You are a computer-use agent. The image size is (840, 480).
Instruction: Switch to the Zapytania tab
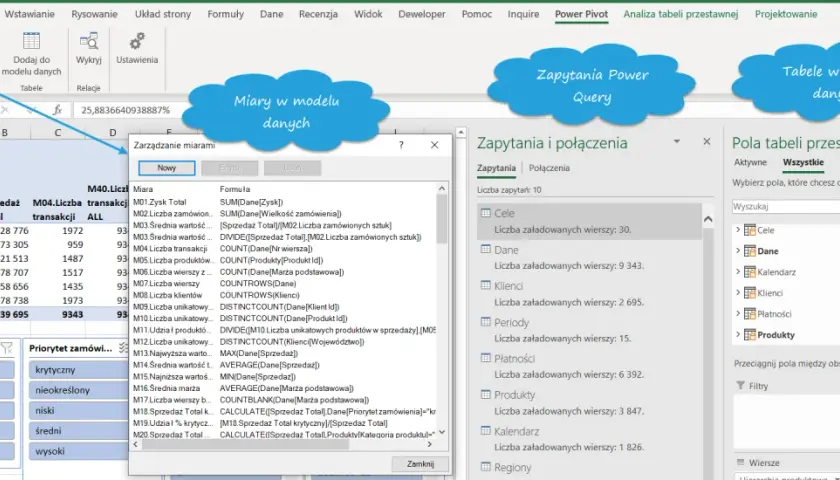tap(496, 168)
